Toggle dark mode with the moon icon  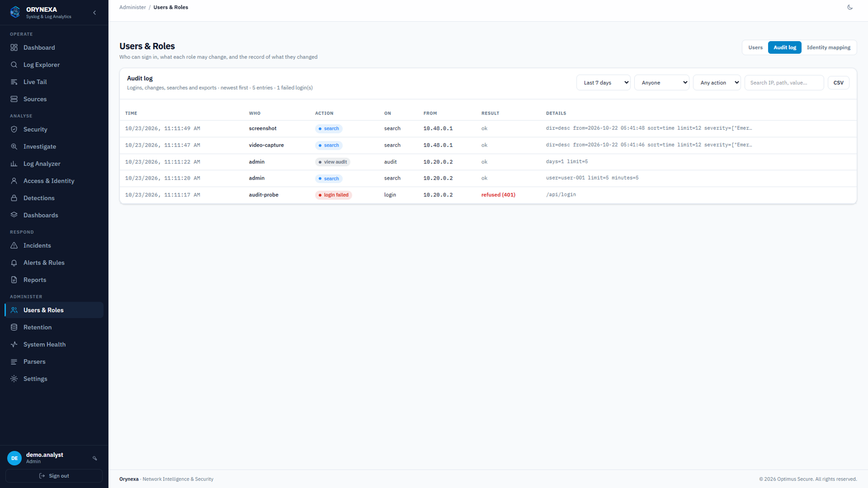[x=850, y=8]
